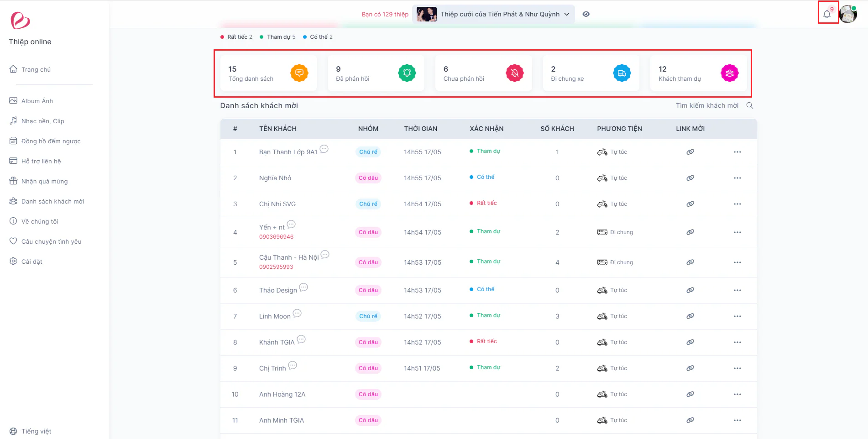
Task: Select Câu chuyện tình yêu menu item
Action: click(45, 241)
